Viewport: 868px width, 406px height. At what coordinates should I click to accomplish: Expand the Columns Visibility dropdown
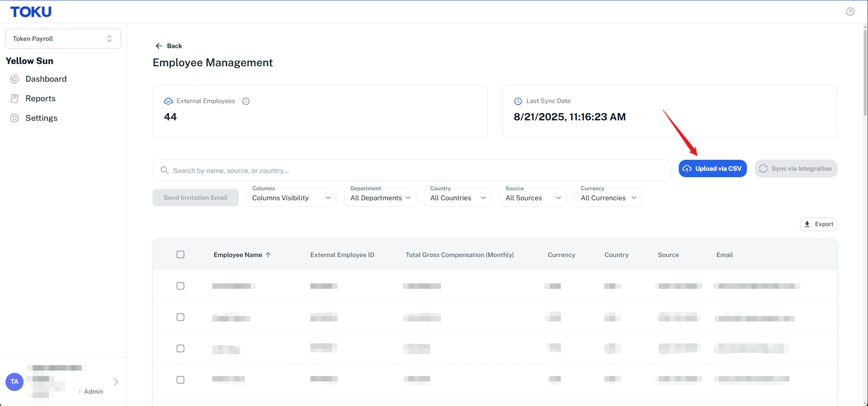[x=291, y=198]
